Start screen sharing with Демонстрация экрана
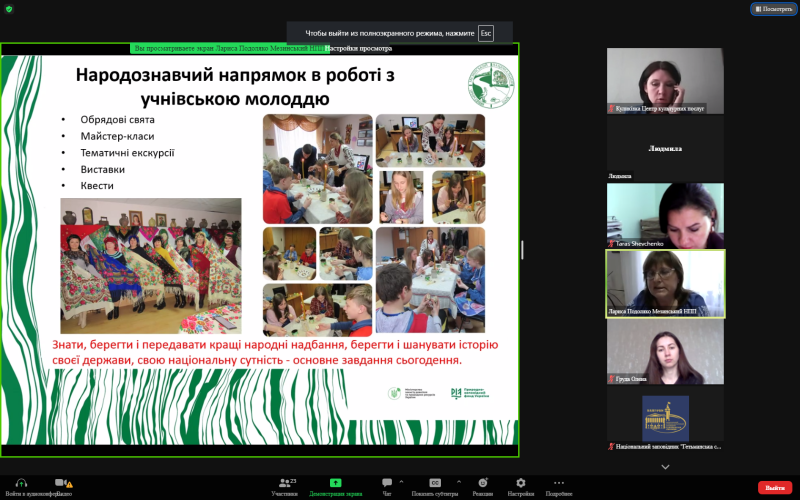The width and height of the screenshot is (800, 500). 335,484
